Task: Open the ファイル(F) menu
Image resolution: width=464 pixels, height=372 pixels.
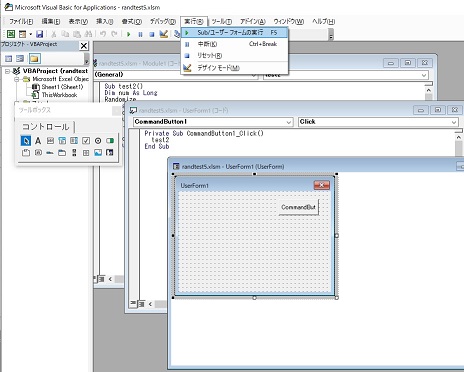Action: pyautogui.click(x=21, y=21)
